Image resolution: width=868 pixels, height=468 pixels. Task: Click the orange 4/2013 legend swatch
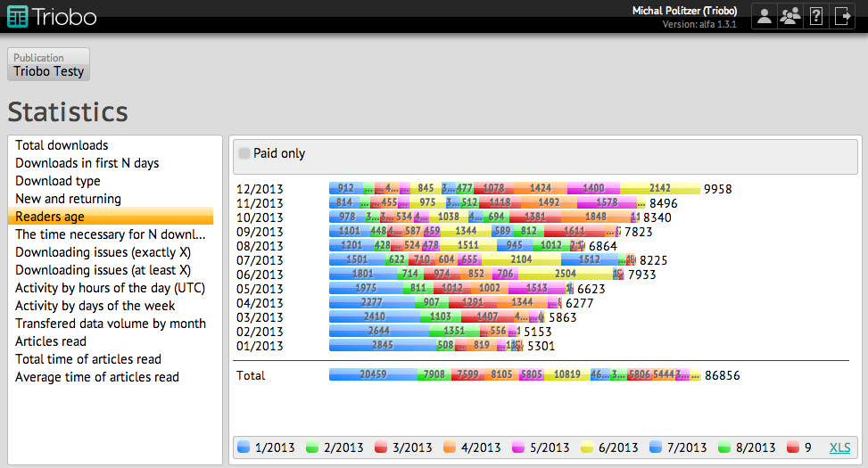coord(449,447)
